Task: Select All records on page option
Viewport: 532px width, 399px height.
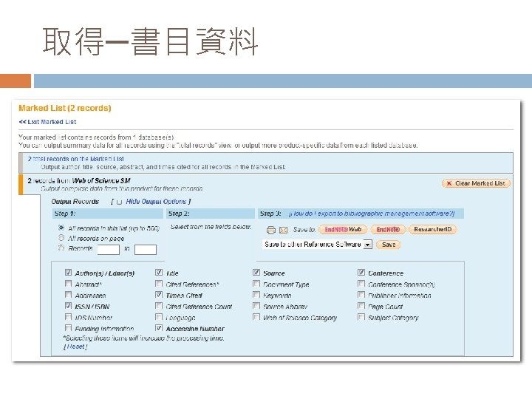Action: point(61,238)
